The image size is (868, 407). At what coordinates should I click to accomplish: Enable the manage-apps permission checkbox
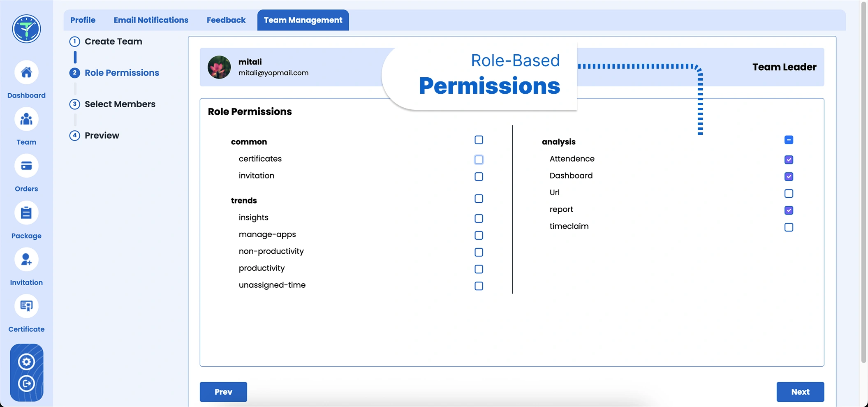point(479,235)
